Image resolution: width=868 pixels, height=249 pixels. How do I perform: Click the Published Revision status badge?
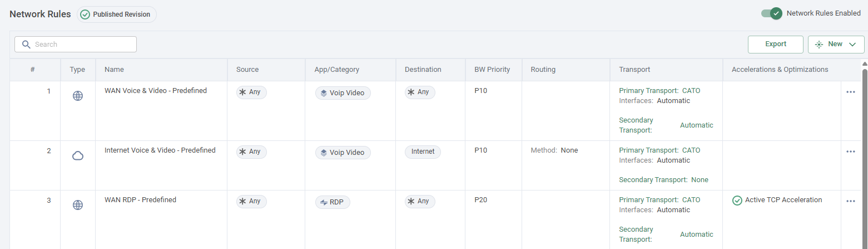117,14
